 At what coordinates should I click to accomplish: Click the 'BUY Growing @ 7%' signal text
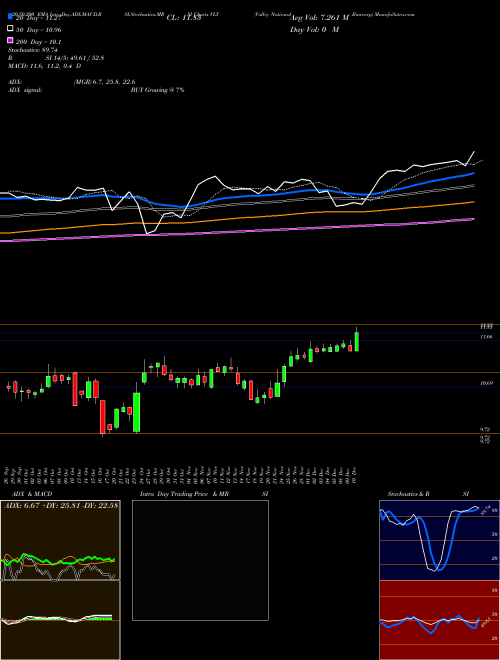click(x=157, y=90)
